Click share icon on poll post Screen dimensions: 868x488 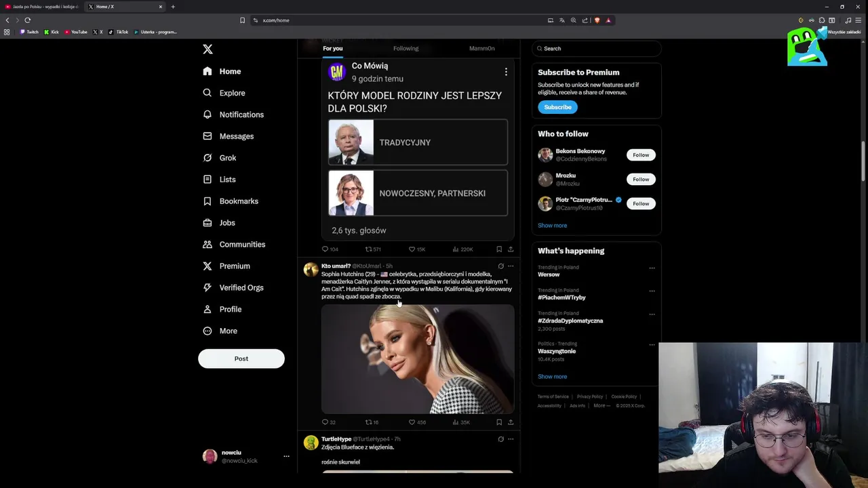[511, 249]
